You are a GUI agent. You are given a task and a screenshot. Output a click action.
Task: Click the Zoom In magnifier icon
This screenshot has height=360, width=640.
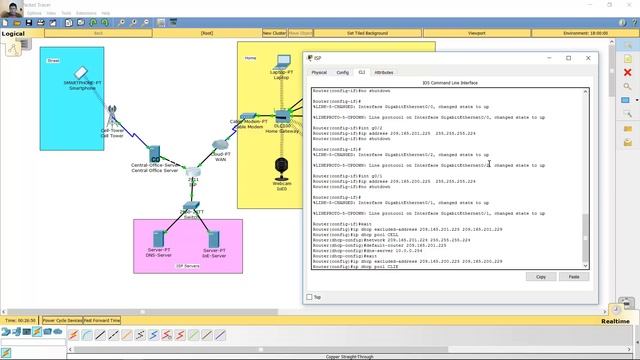click(121, 22)
